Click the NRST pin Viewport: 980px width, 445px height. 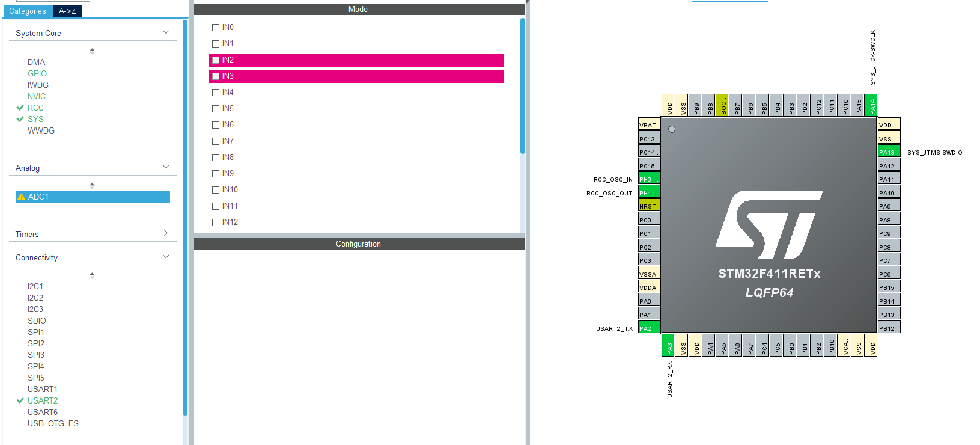click(650, 206)
